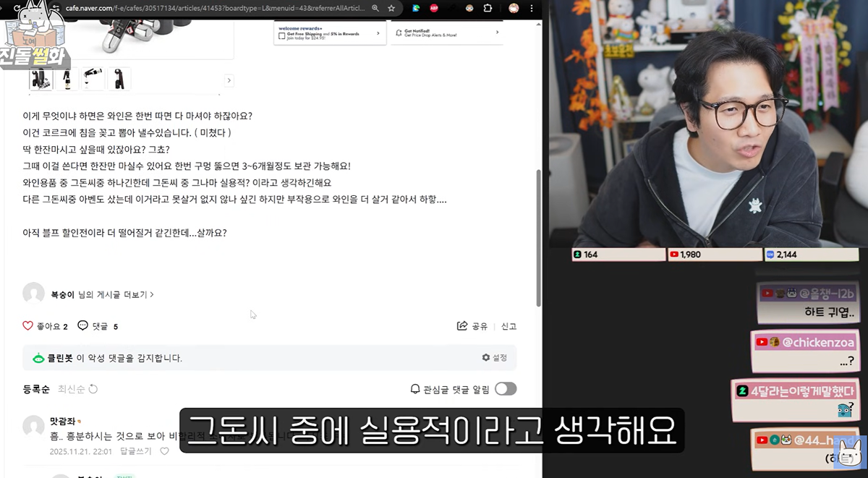
Task: Expand 복숭이 님의 게시글 더보기
Action: click(x=102, y=294)
